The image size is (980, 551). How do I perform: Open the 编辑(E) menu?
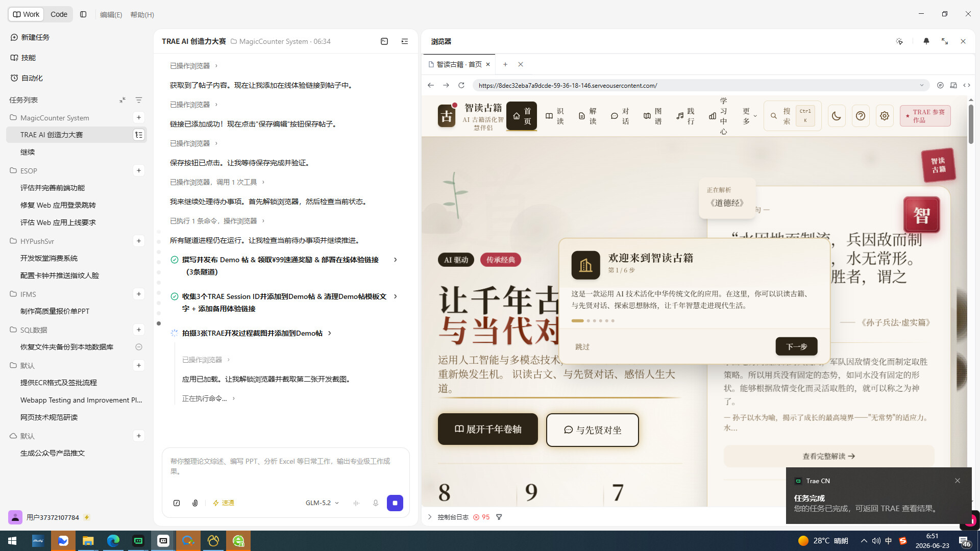pos(111,15)
